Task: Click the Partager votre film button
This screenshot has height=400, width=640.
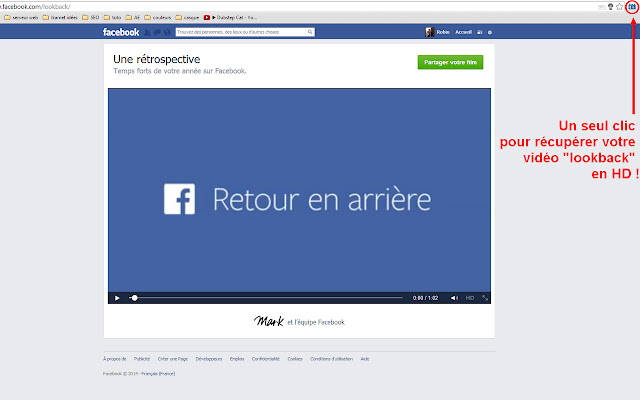Action: coord(450,62)
